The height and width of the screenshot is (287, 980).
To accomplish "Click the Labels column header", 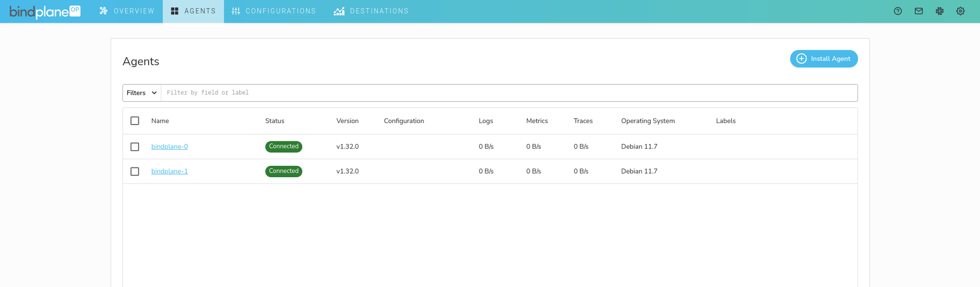I will 726,121.
